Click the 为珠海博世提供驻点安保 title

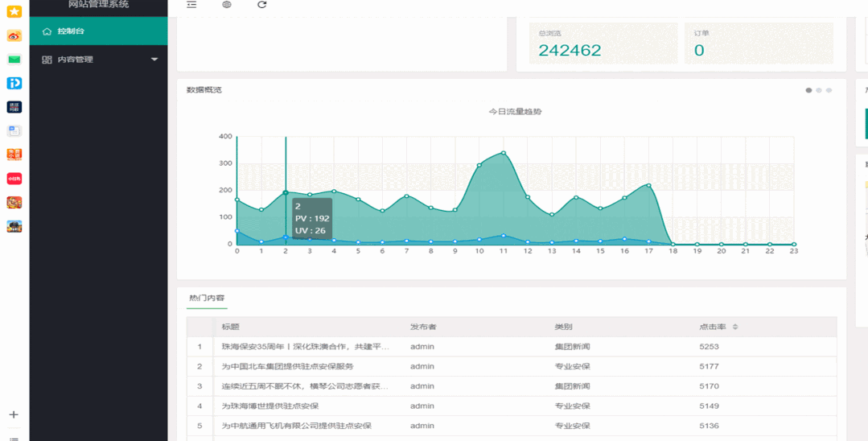[x=269, y=406]
